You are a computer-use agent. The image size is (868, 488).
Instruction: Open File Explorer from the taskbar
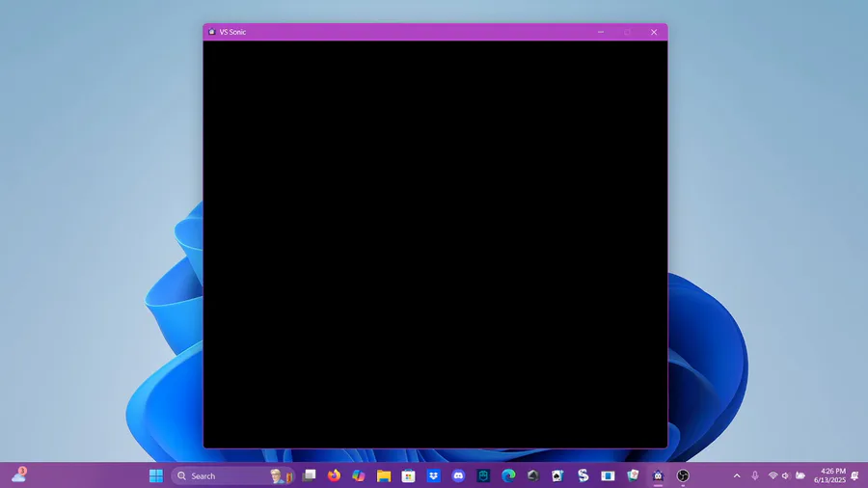(384, 475)
